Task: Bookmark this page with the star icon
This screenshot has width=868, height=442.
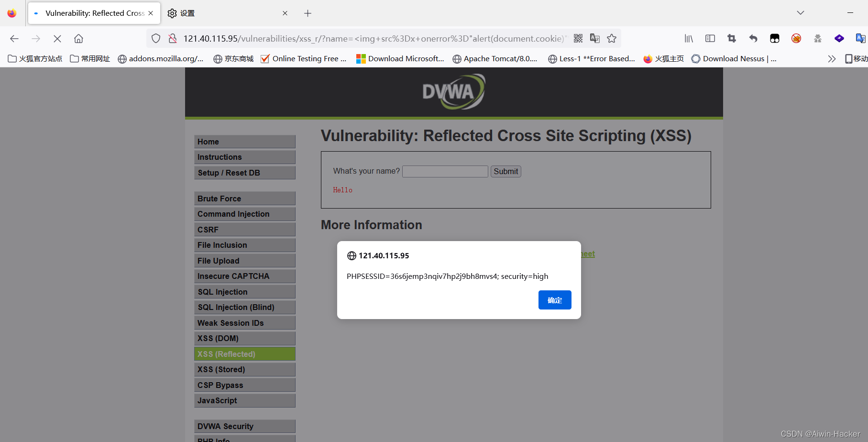Action: [x=612, y=38]
